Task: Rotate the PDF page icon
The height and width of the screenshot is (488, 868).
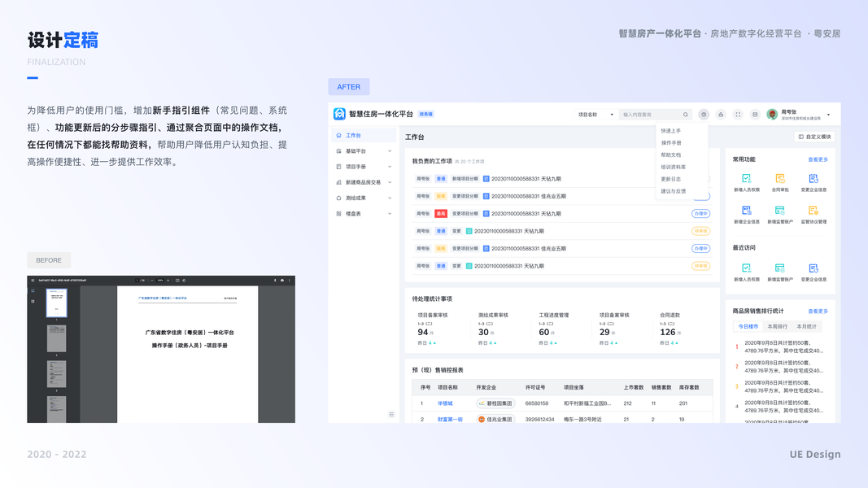Action: point(184,281)
